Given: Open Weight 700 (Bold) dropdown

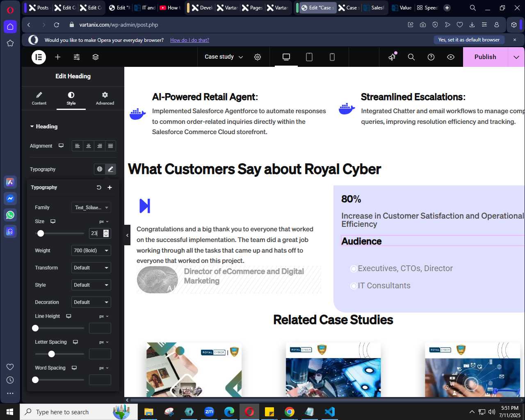Looking at the screenshot, I should coord(91,251).
